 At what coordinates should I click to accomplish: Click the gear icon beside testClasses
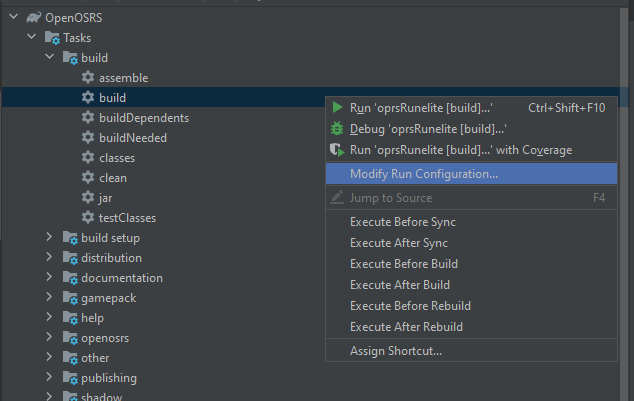[88, 217]
